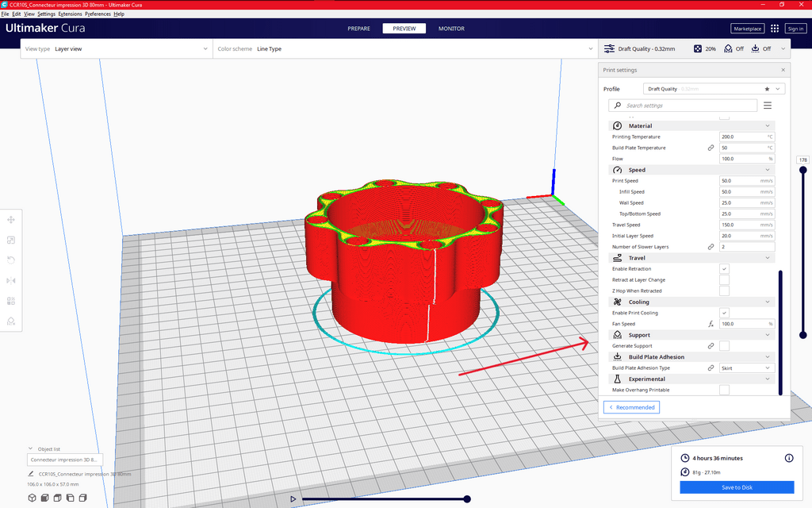Image resolution: width=812 pixels, height=508 pixels.
Task: Select the Rotate tool in left toolbar
Action: 11,260
